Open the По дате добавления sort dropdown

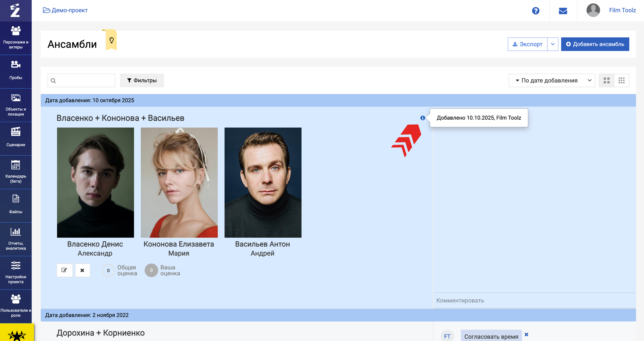coord(552,80)
